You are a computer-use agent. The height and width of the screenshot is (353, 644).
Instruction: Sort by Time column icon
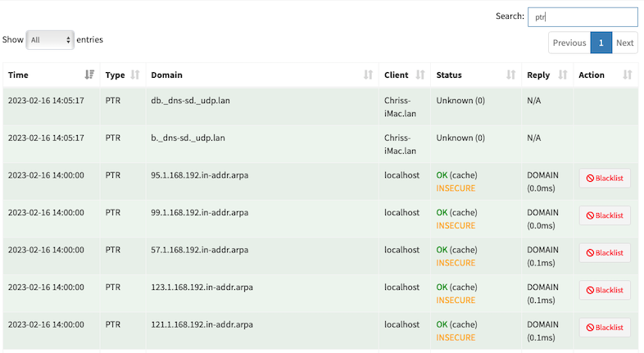89,75
